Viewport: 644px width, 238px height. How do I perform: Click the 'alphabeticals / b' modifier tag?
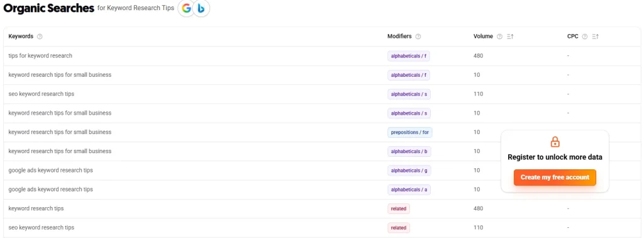click(409, 151)
